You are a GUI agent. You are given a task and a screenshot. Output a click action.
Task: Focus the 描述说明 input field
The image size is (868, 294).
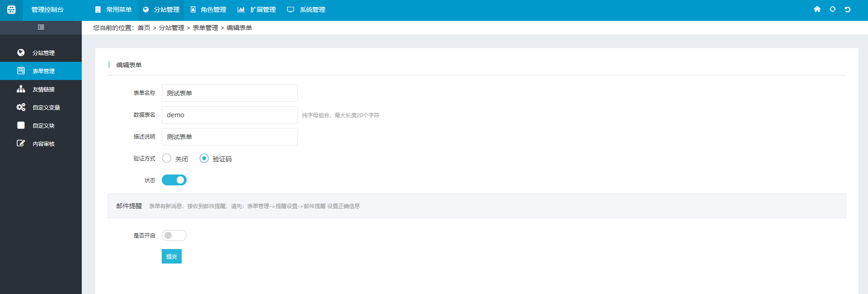click(230, 137)
